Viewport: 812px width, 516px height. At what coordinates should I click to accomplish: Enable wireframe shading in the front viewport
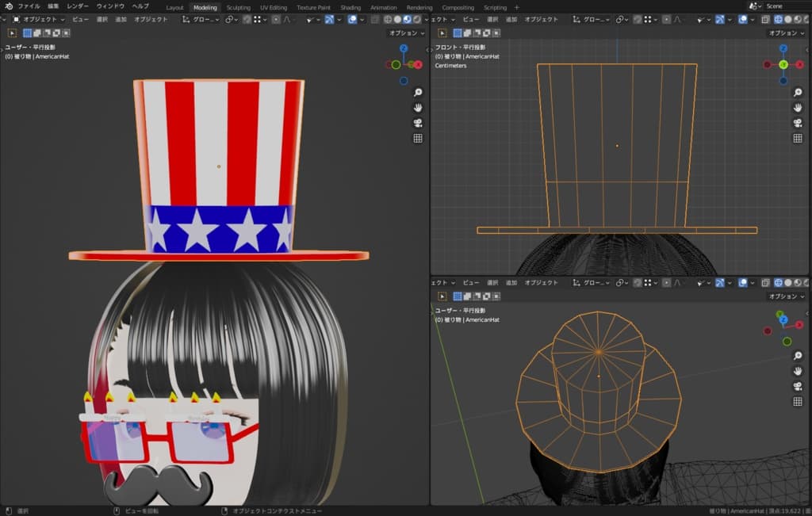click(x=779, y=19)
